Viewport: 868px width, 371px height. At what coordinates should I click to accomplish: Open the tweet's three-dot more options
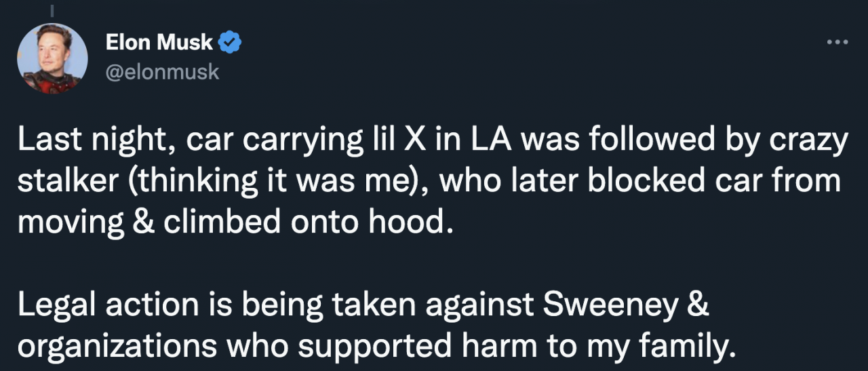pyautogui.click(x=837, y=43)
